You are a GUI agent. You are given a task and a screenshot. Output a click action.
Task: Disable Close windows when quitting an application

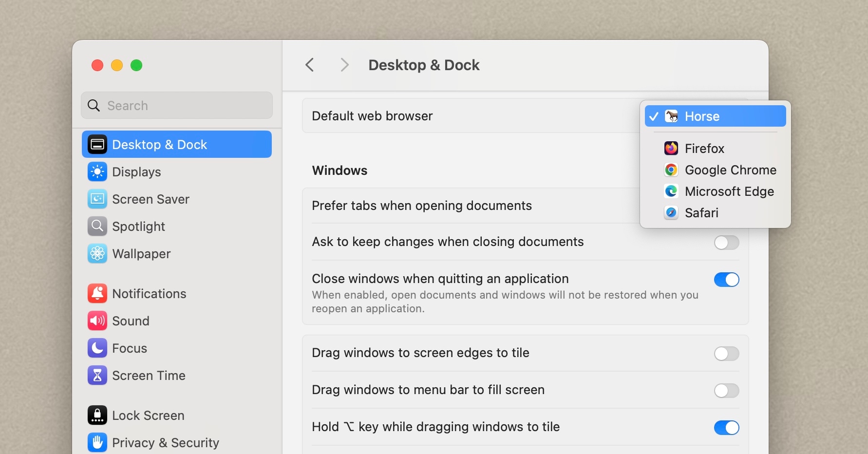coord(726,280)
